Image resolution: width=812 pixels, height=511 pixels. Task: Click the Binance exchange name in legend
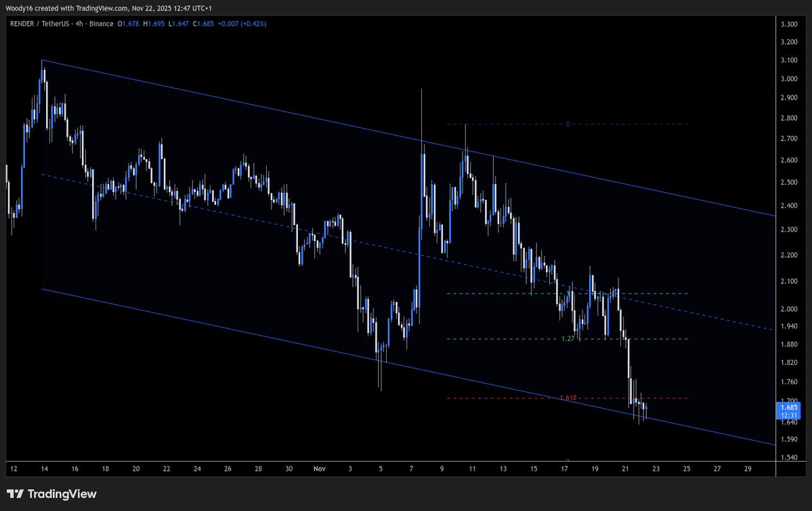click(102, 23)
